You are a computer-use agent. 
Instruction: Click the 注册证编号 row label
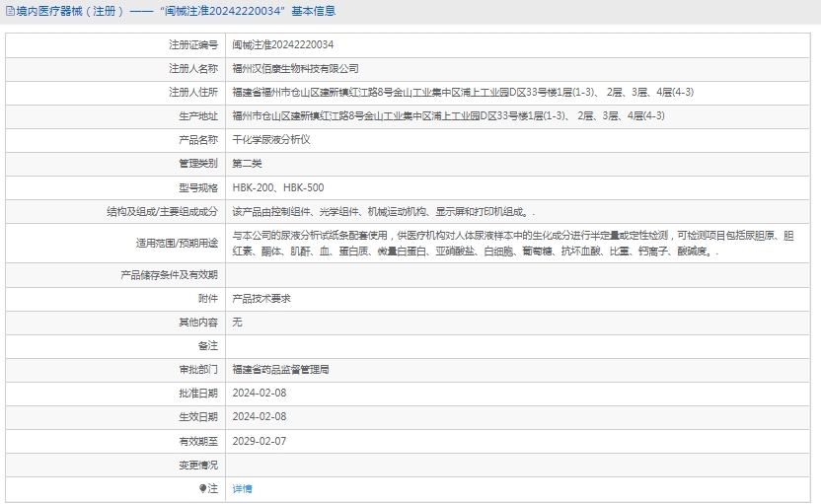(192, 45)
